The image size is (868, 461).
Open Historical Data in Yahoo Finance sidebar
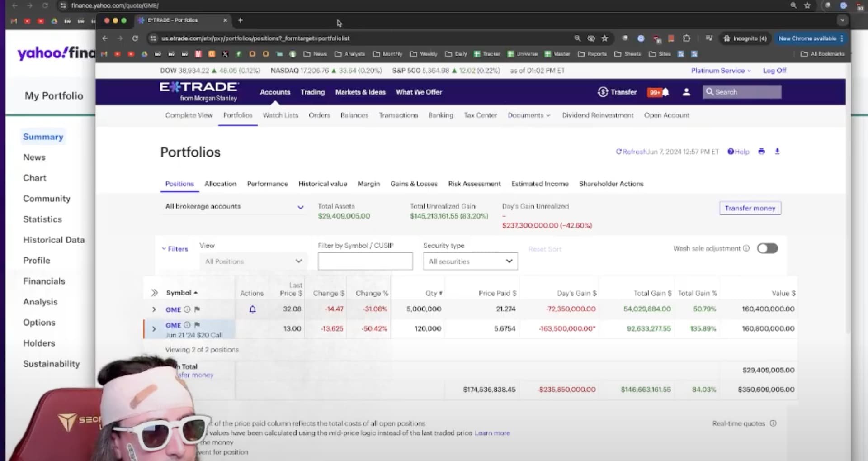click(54, 240)
